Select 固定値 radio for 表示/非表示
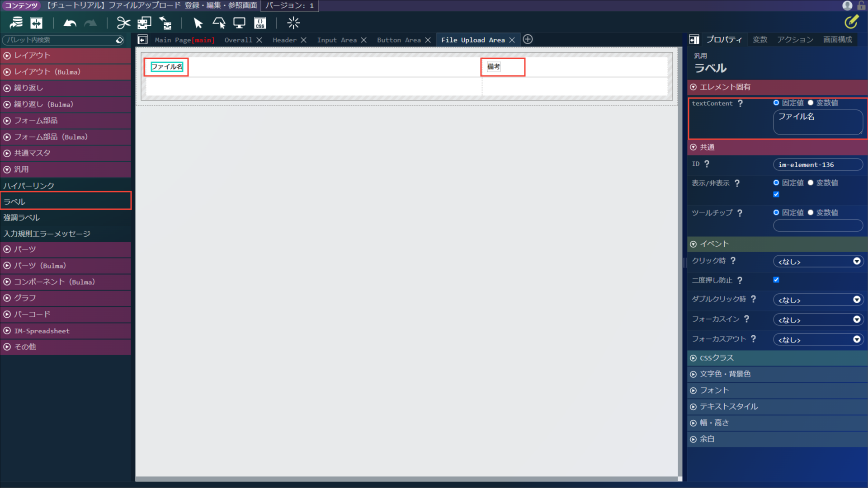The image size is (868, 488). (x=776, y=183)
